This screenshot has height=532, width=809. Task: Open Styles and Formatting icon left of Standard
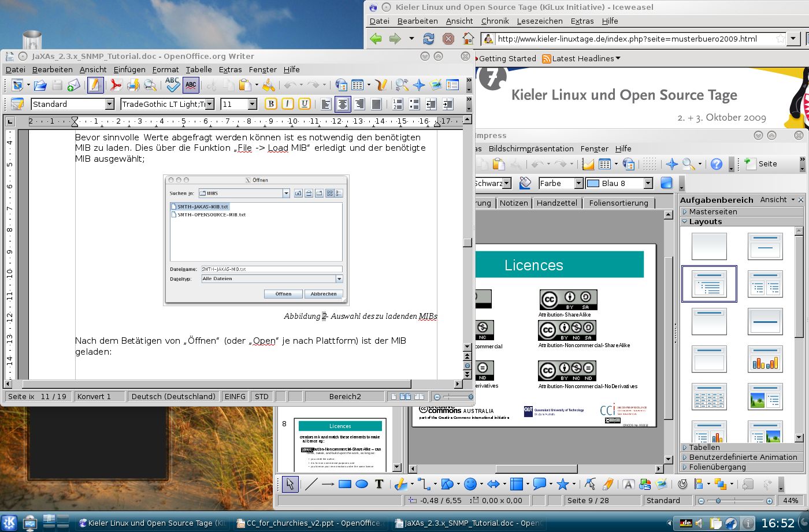click(17, 104)
